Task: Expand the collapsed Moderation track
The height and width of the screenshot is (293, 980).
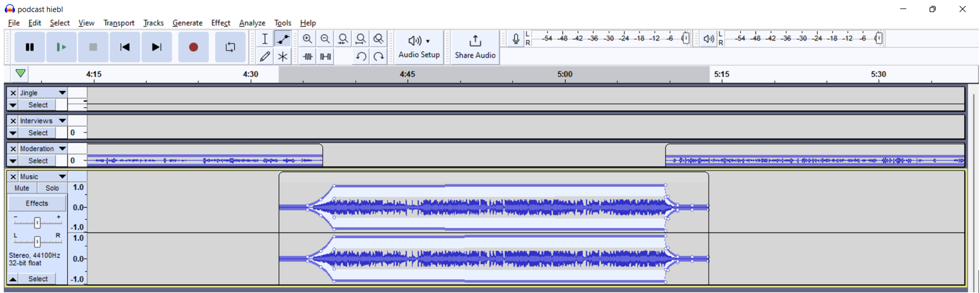Action: pos(13,161)
